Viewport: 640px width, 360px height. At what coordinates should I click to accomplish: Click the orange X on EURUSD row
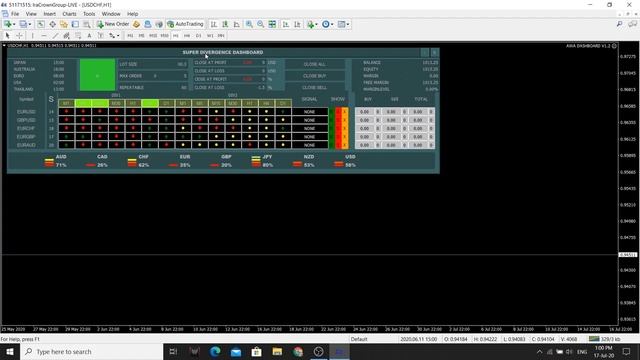pyautogui.click(x=345, y=111)
